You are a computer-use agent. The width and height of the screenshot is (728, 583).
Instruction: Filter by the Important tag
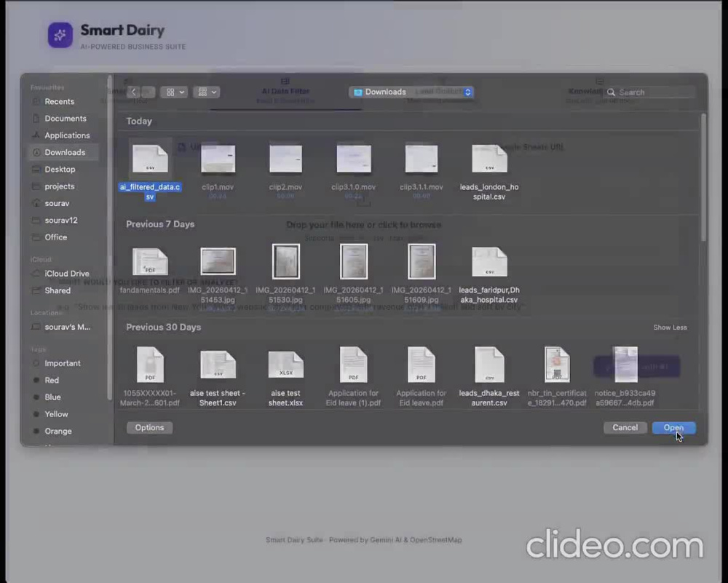pyautogui.click(x=63, y=363)
